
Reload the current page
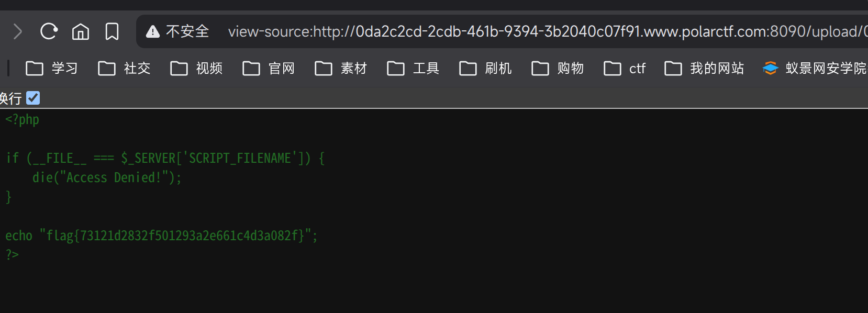point(49,31)
